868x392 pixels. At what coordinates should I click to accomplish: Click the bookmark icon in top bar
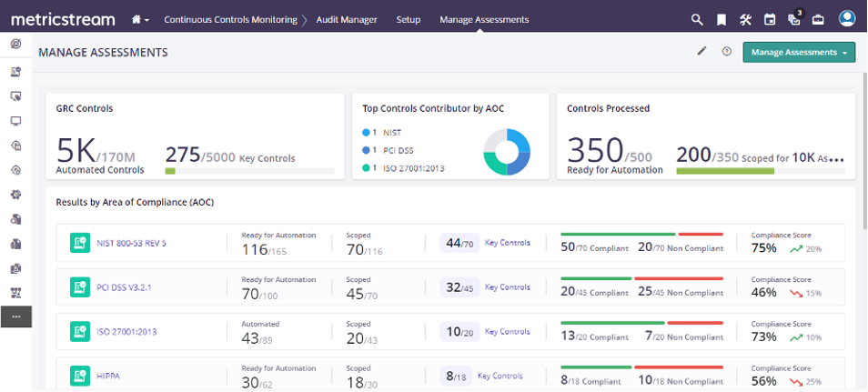pos(722,19)
